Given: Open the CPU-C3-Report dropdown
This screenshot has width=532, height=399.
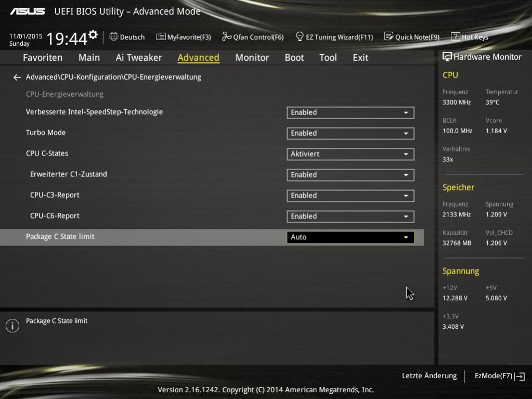Looking at the screenshot, I should (350, 196).
